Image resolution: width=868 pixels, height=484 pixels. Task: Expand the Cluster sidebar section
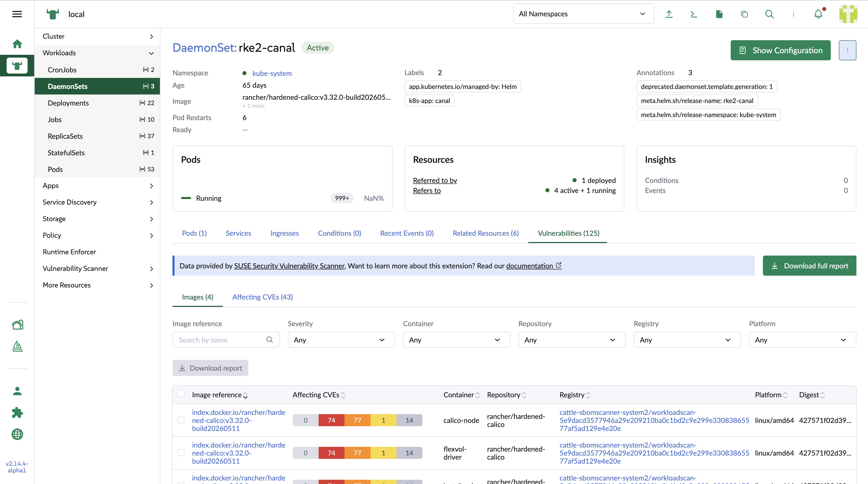click(x=97, y=36)
